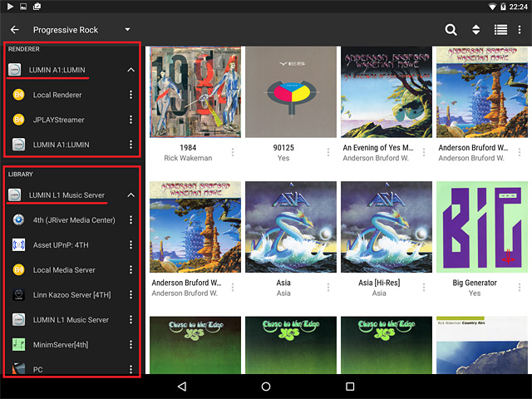Collapse the Library list chevron

click(131, 195)
